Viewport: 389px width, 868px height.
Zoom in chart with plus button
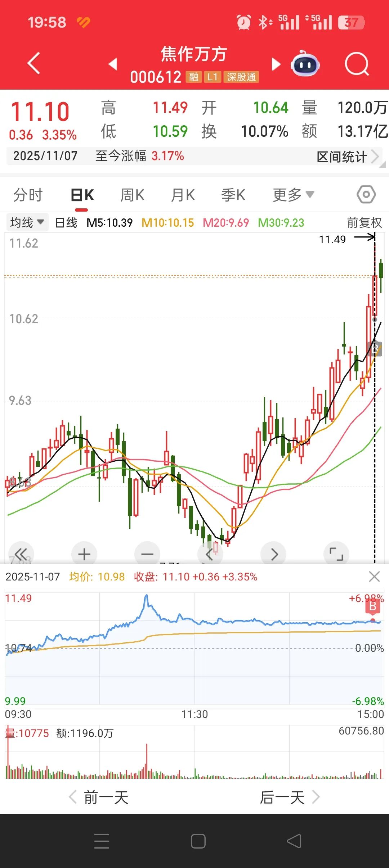84,554
